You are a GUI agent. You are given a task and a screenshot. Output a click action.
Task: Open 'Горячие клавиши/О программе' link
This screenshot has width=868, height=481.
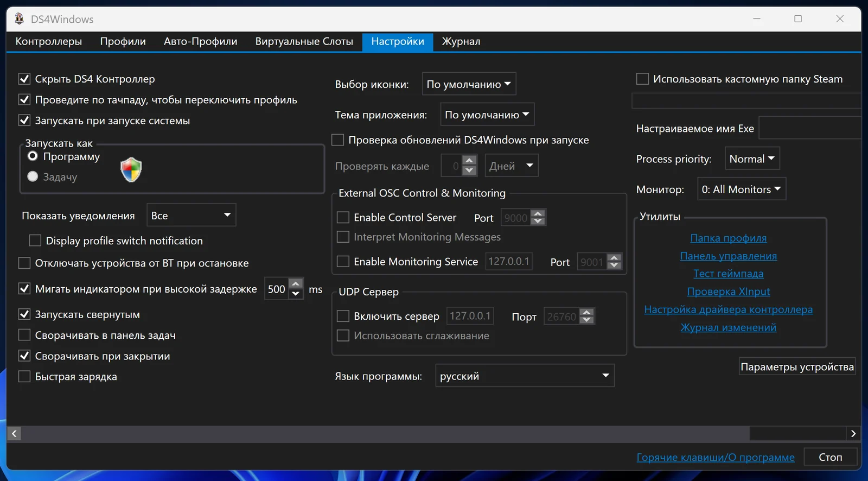(716, 457)
